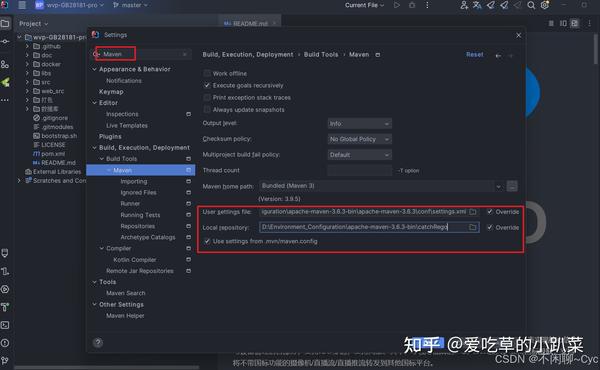Select Archetype Catalogs settings page
Viewport: 600px width, 370px height.
148,238
